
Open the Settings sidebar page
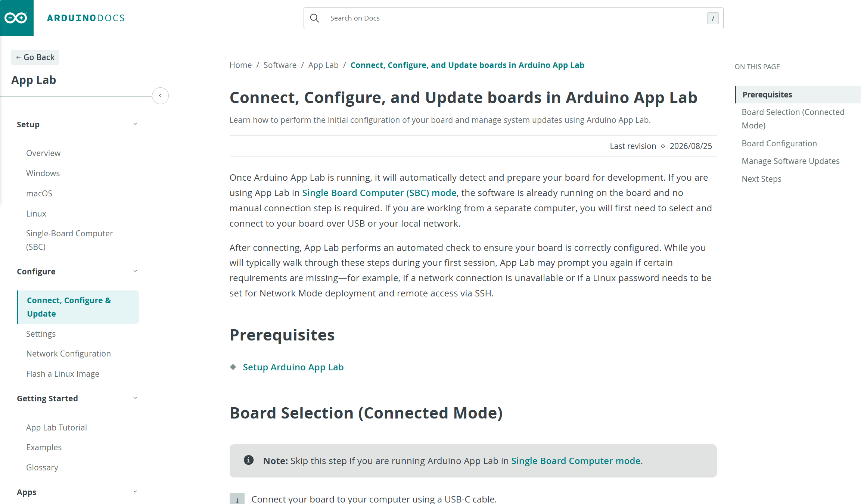[x=41, y=334]
